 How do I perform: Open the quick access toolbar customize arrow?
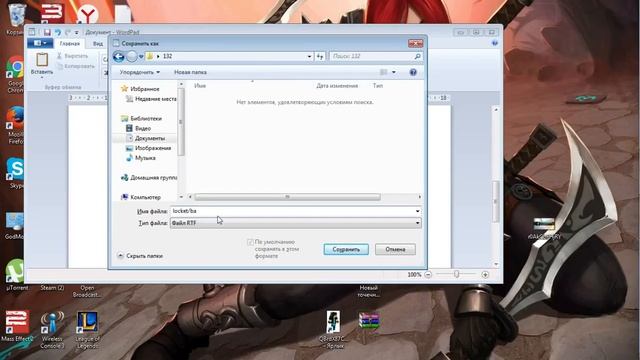coord(76,33)
